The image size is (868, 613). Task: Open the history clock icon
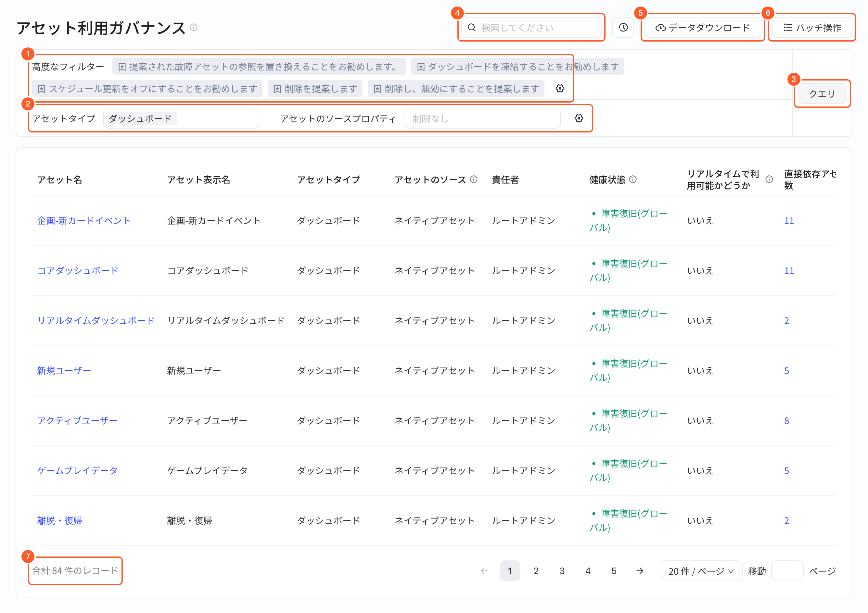[623, 28]
